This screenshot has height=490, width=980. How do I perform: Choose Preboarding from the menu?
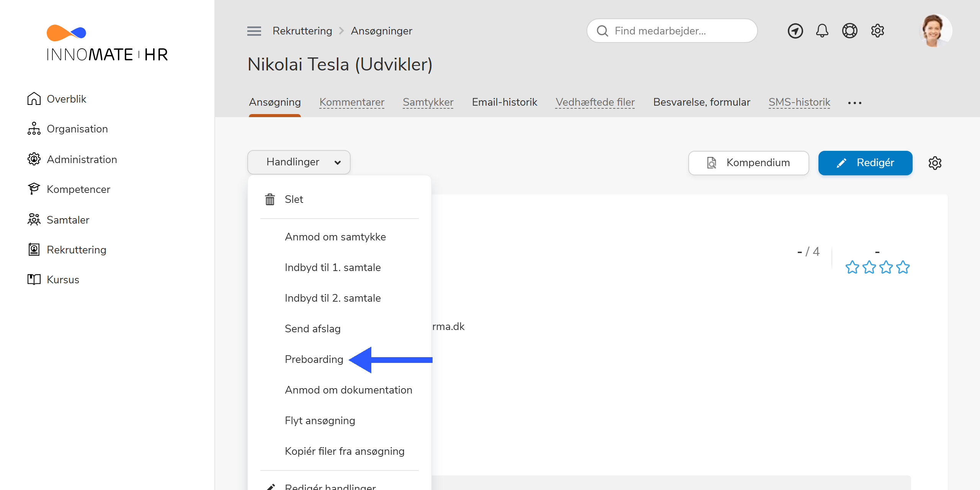(314, 359)
